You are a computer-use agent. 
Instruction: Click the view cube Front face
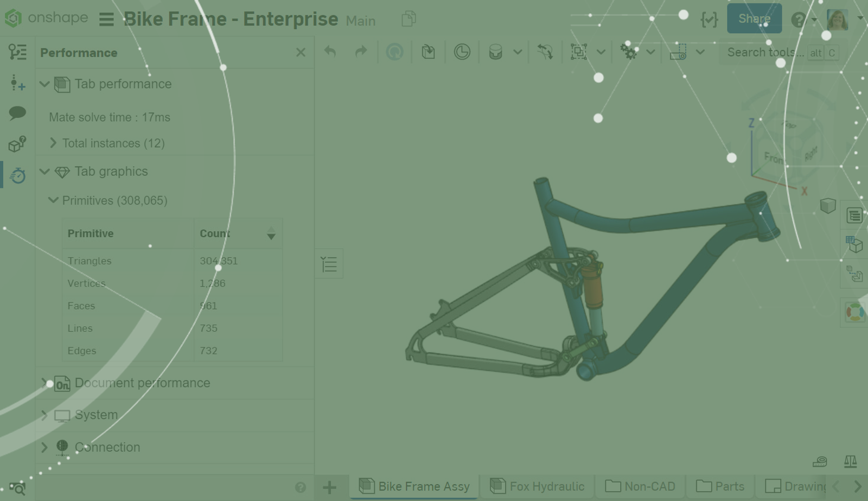tap(774, 157)
